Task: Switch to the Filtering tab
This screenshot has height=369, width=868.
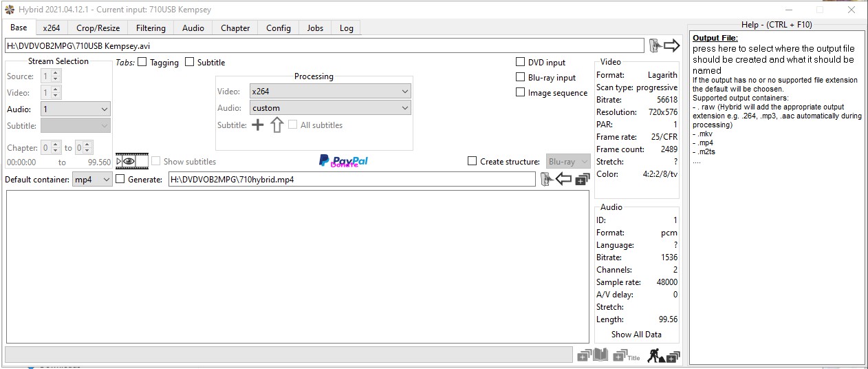Action: [151, 28]
